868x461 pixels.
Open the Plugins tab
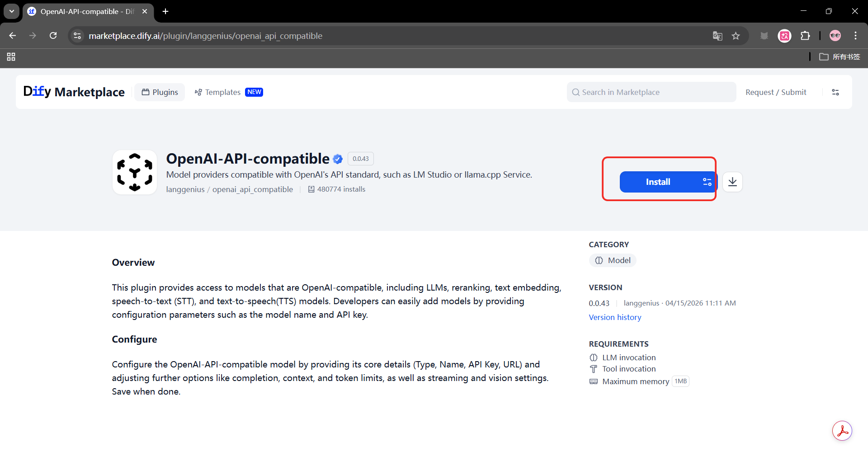[x=160, y=92]
